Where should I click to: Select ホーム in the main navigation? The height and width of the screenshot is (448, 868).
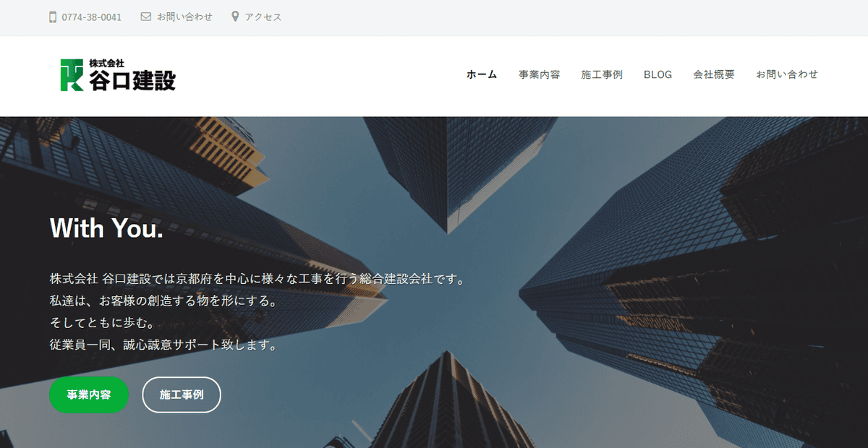(480, 74)
